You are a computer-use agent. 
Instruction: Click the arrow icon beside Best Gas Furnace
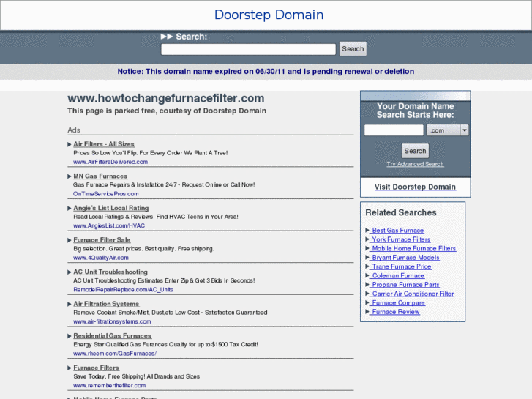(x=367, y=230)
